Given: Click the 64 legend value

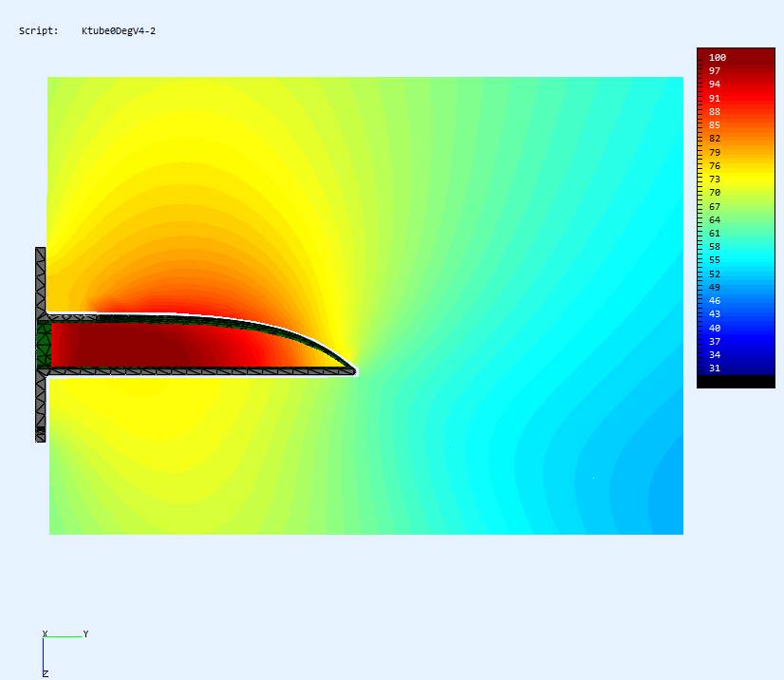Looking at the screenshot, I should pos(715,219).
